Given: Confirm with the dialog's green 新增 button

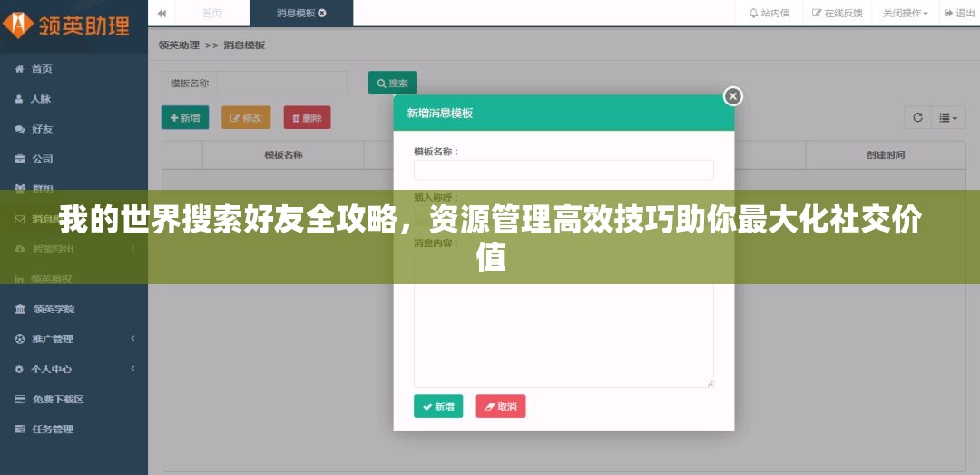Looking at the screenshot, I should coord(438,406).
